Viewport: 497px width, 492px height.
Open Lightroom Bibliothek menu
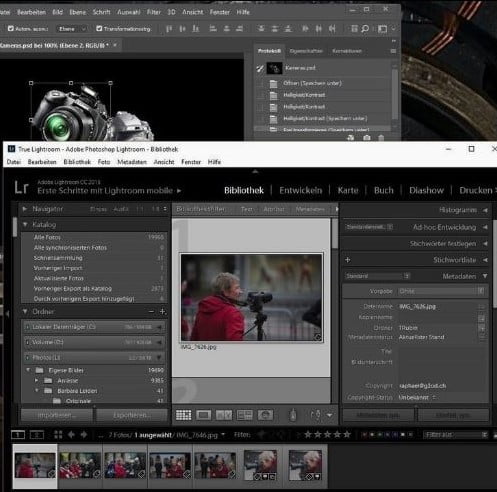point(77,162)
